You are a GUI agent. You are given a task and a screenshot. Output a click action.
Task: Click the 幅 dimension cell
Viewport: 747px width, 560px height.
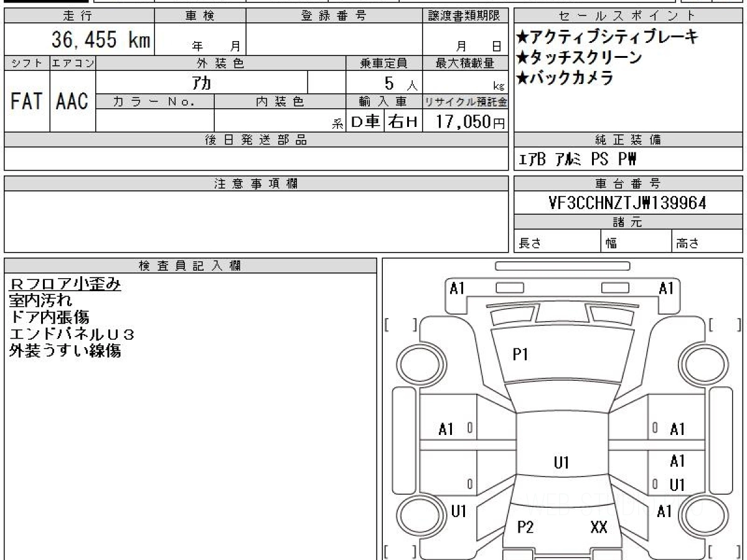click(x=636, y=242)
